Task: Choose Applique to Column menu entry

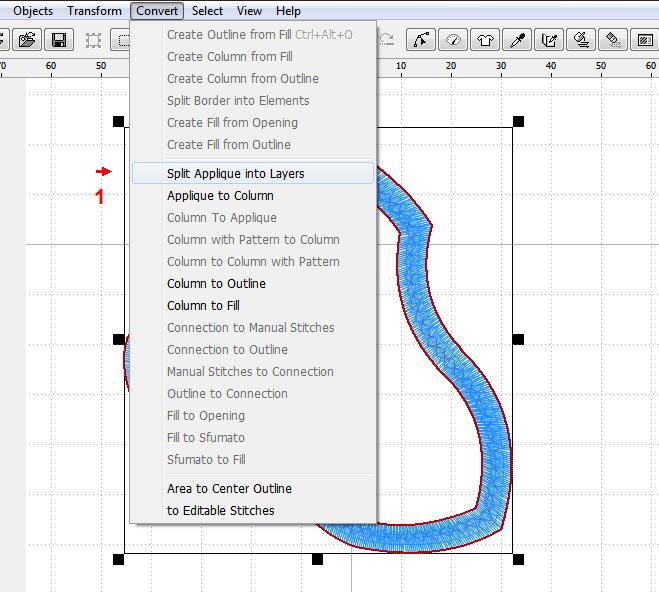Action: pyautogui.click(x=220, y=196)
